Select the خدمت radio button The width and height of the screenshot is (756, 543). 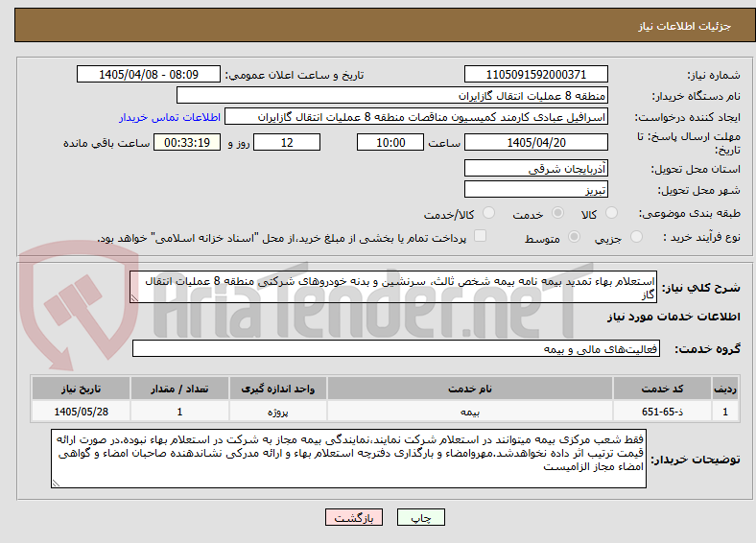click(x=557, y=213)
